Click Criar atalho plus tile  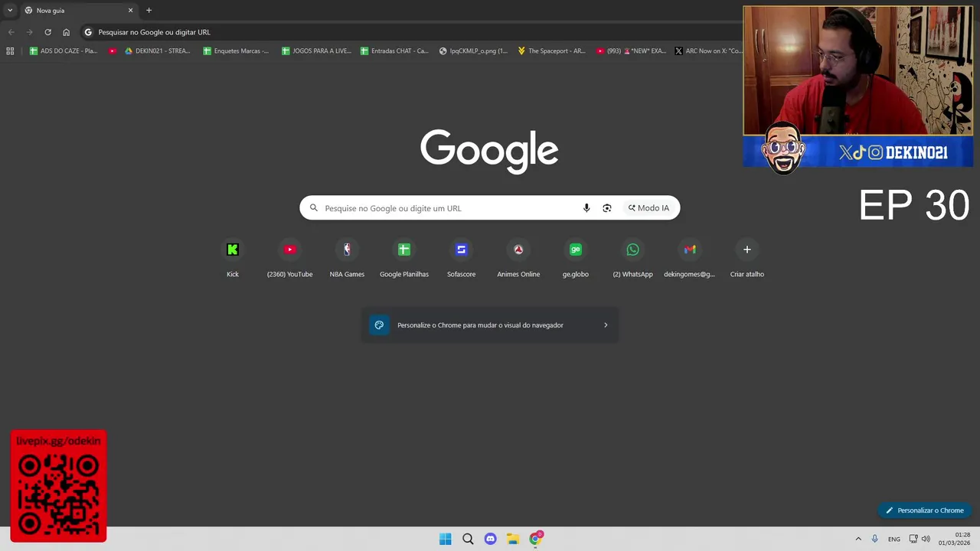point(747,259)
